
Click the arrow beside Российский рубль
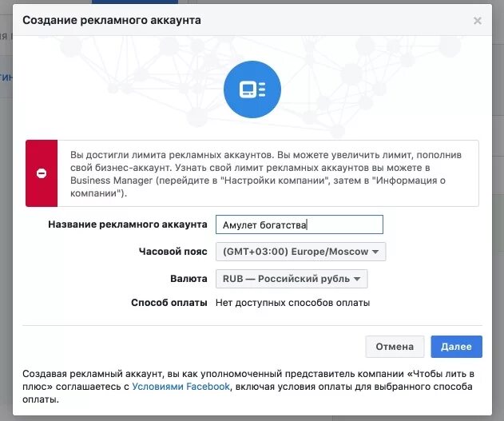pos(357,279)
